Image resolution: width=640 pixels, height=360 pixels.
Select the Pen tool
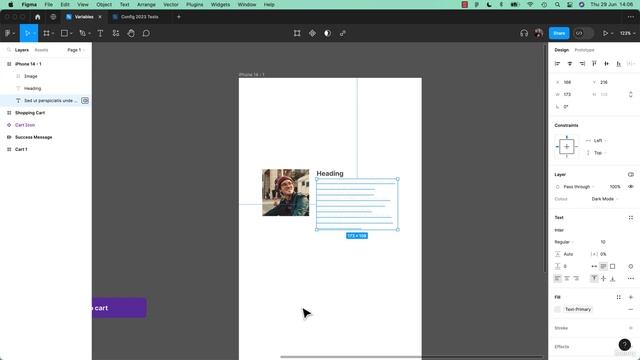tap(83, 33)
